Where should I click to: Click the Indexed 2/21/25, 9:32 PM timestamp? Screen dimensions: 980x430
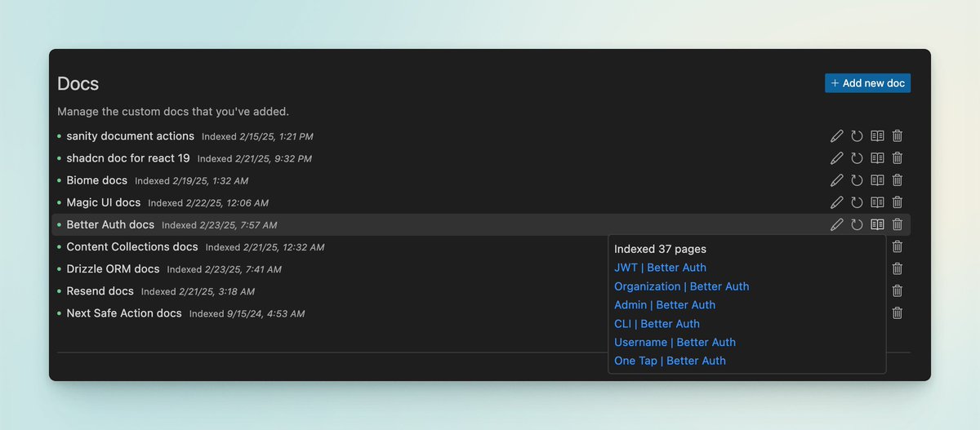(255, 159)
